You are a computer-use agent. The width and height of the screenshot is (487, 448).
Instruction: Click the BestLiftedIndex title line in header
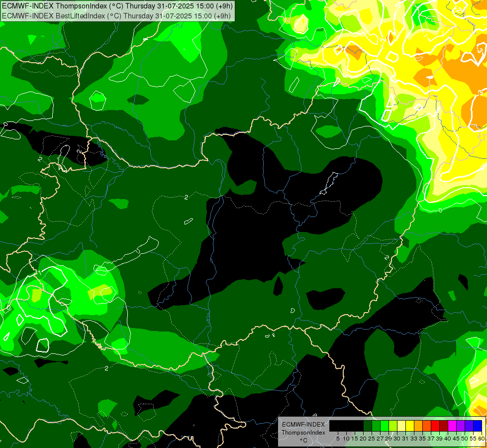[x=116, y=16]
